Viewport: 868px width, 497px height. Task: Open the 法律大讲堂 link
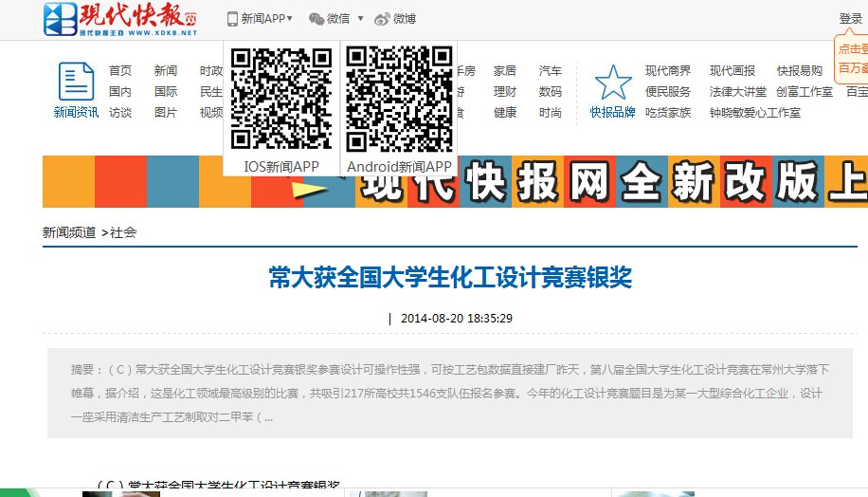(738, 92)
